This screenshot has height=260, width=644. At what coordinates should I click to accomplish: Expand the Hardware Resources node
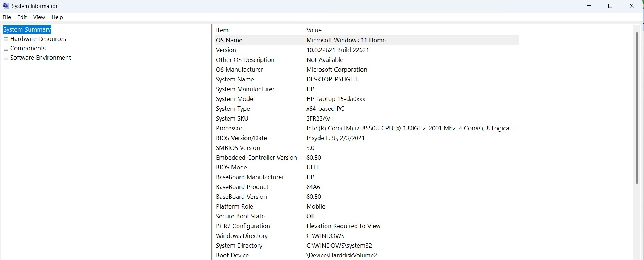click(6, 39)
